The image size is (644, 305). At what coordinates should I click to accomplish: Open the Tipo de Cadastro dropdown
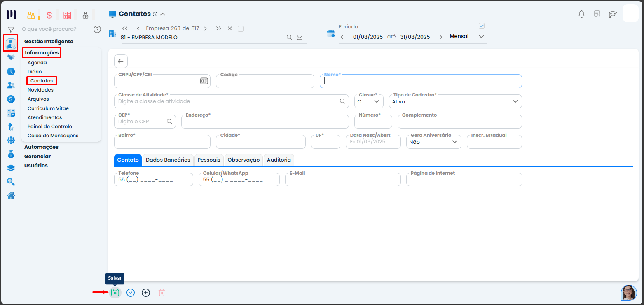tap(455, 101)
